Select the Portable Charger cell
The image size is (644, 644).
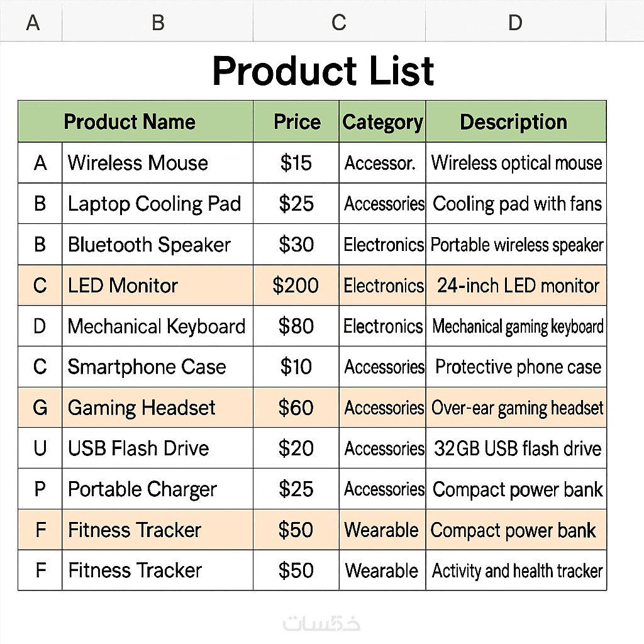(x=142, y=489)
